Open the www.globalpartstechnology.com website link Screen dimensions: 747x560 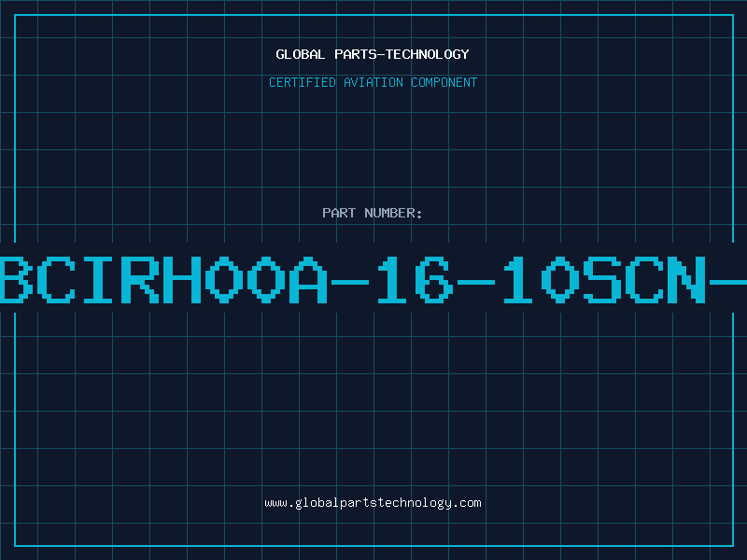tap(373, 503)
